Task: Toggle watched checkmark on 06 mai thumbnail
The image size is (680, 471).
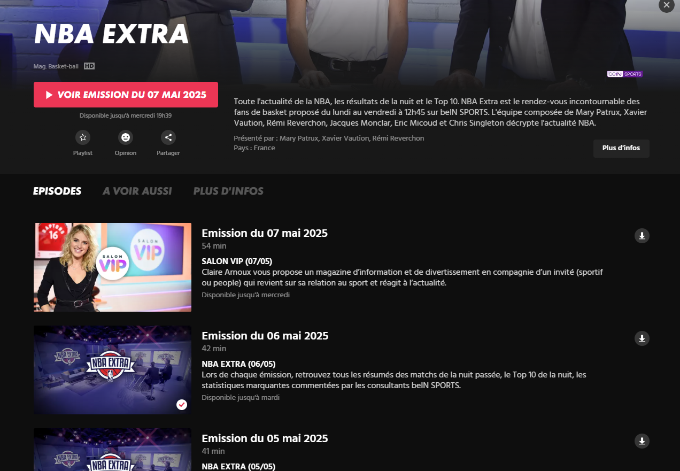Action: (182, 405)
